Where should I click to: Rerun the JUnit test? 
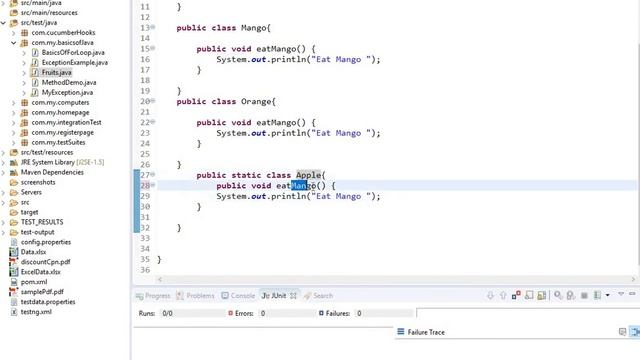(x=558, y=295)
